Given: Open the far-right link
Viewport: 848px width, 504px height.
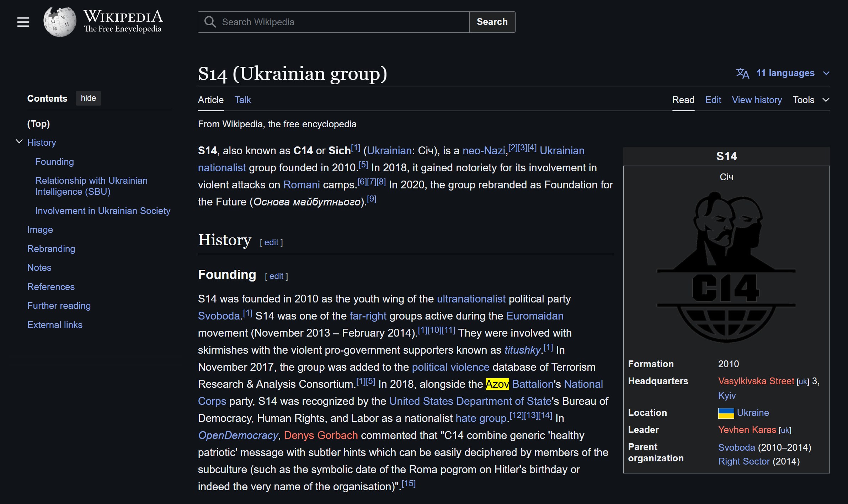Looking at the screenshot, I should click(x=368, y=316).
